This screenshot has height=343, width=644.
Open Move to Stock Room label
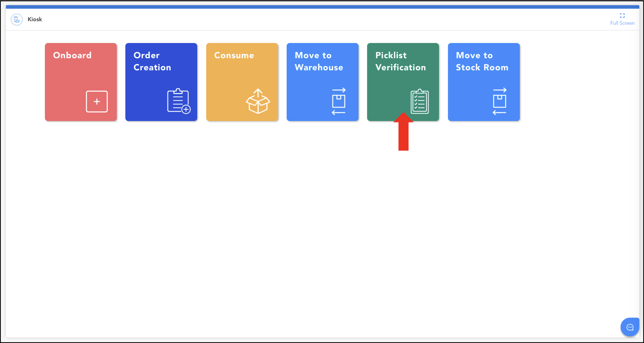click(x=482, y=61)
